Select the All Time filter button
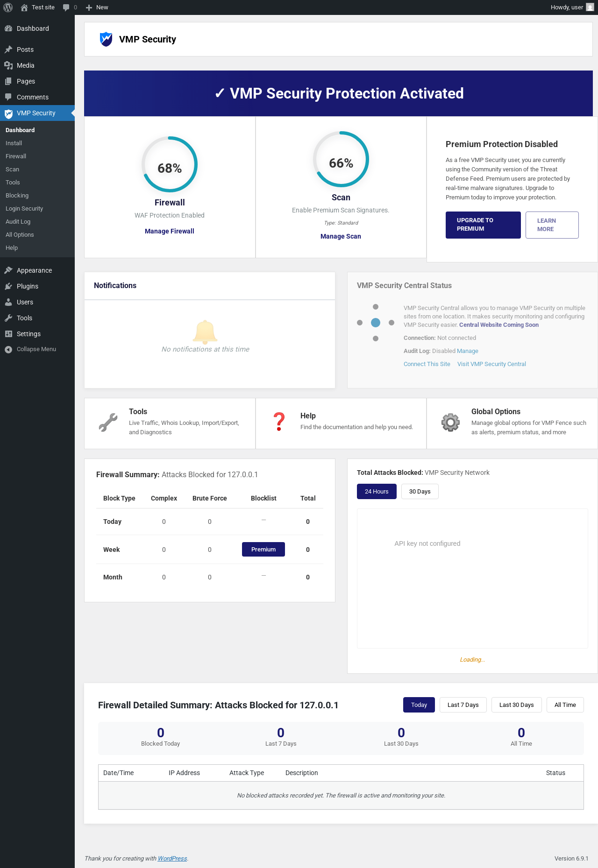 [x=565, y=705]
